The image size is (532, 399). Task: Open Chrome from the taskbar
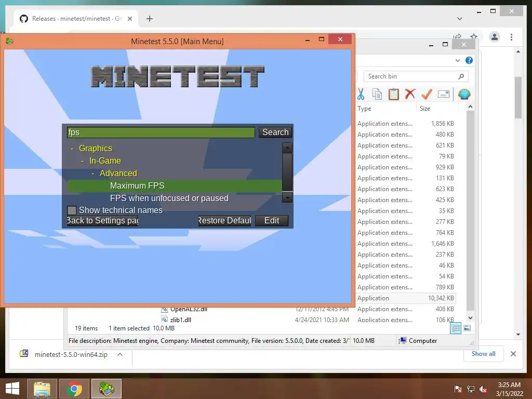click(74, 389)
